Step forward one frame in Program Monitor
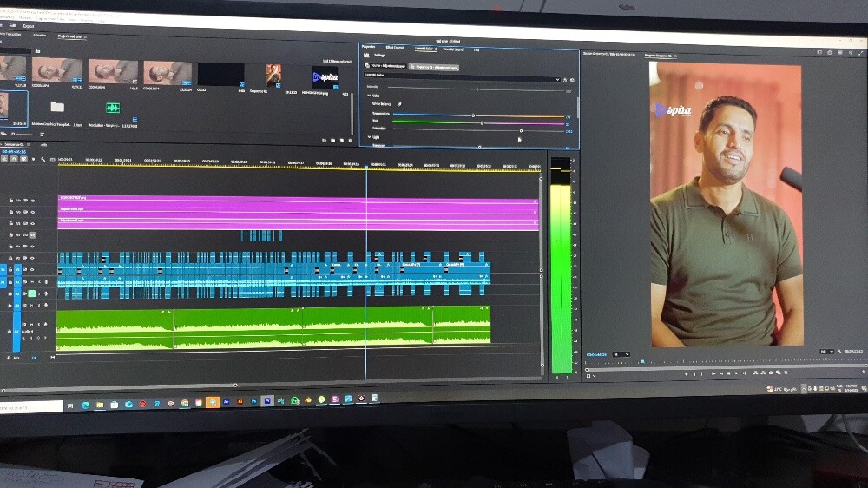The width and height of the screenshot is (868, 488). (x=736, y=374)
